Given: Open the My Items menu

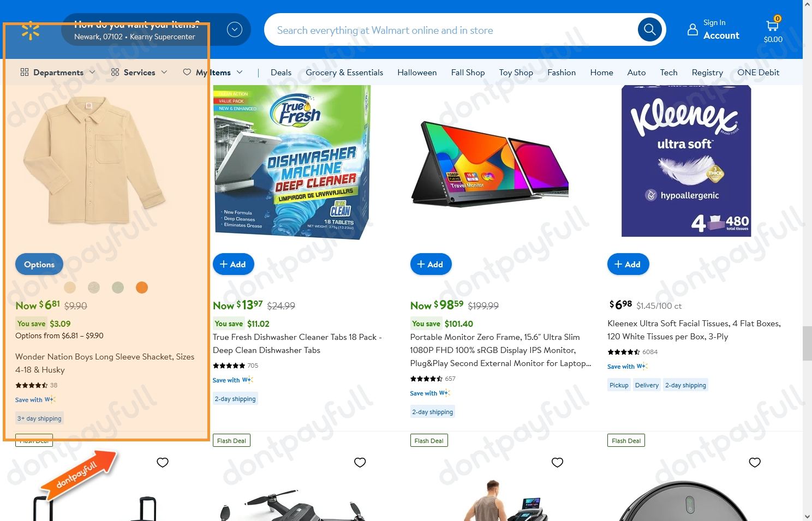Looking at the screenshot, I should click(213, 72).
